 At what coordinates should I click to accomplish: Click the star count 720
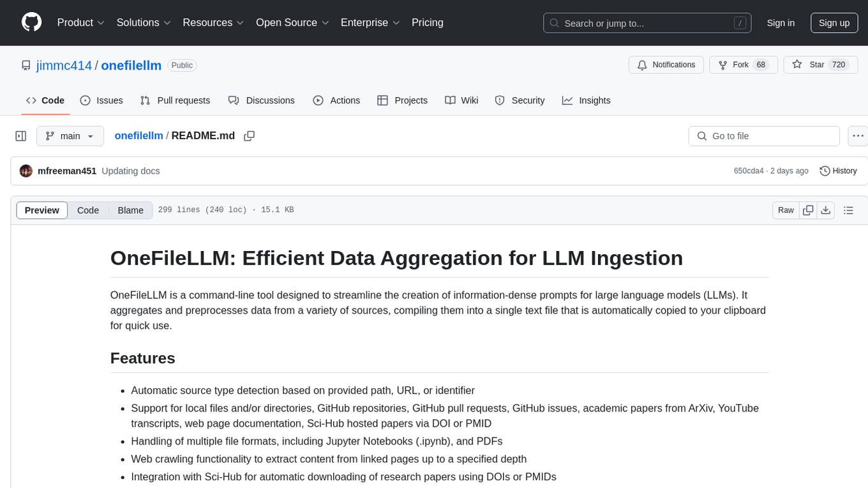(x=839, y=65)
